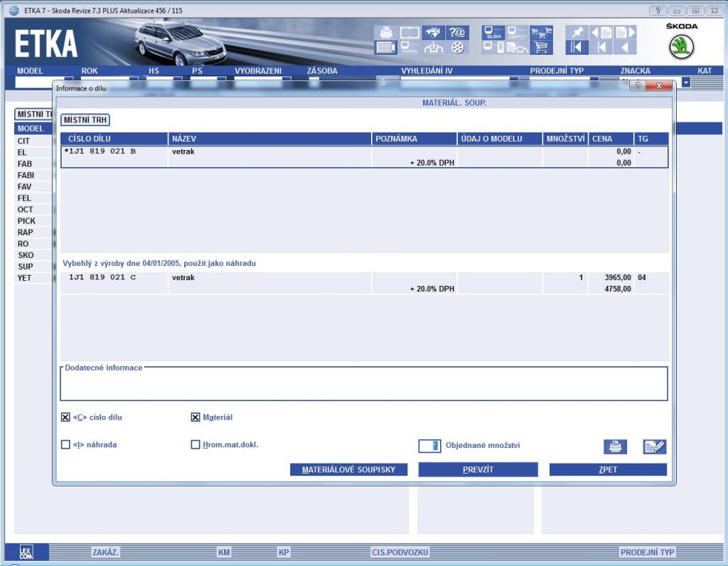Click the ÚDAJ O MODELU column header
This screenshot has height=566, width=728.
(500, 139)
